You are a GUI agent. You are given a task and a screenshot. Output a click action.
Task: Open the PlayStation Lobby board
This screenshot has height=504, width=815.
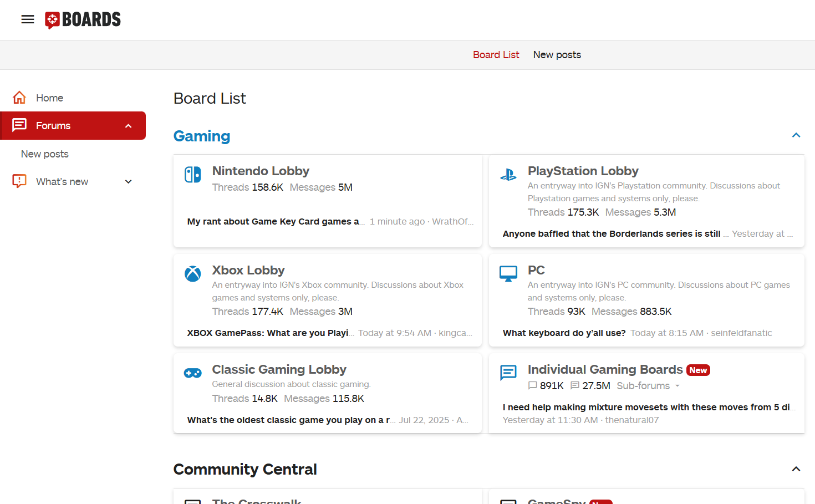pos(583,171)
